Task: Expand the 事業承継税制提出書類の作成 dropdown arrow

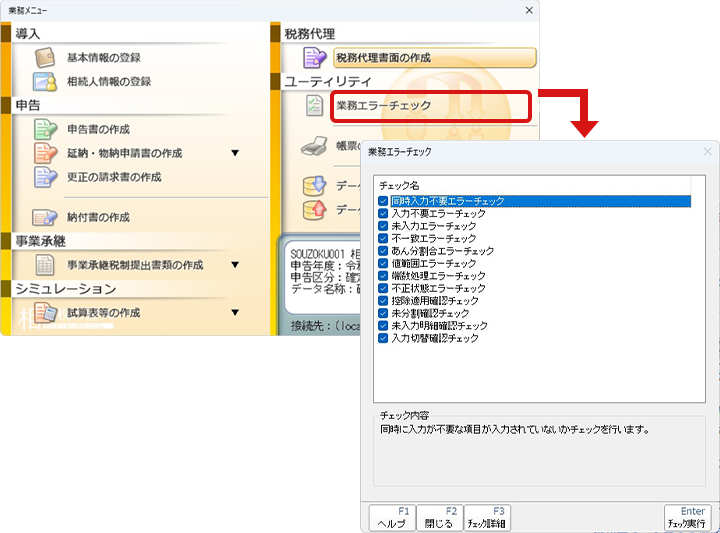Action: pyautogui.click(x=235, y=265)
